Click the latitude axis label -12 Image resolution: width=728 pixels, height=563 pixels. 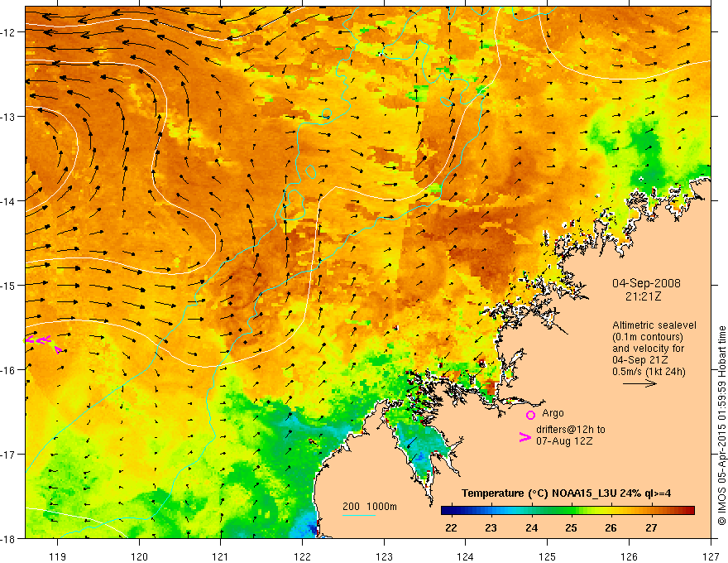pos(8,32)
